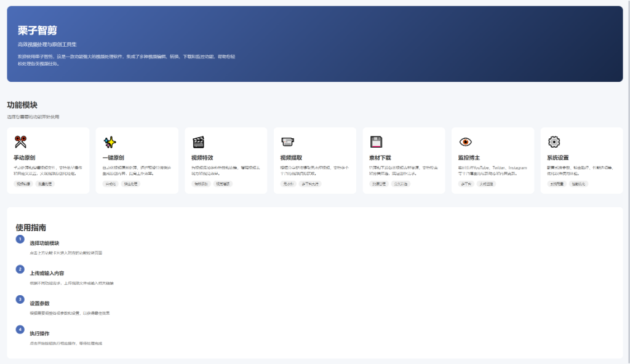
Task: Select the 自动化 tag in 一键原创 card
Action: click(x=111, y=184)
